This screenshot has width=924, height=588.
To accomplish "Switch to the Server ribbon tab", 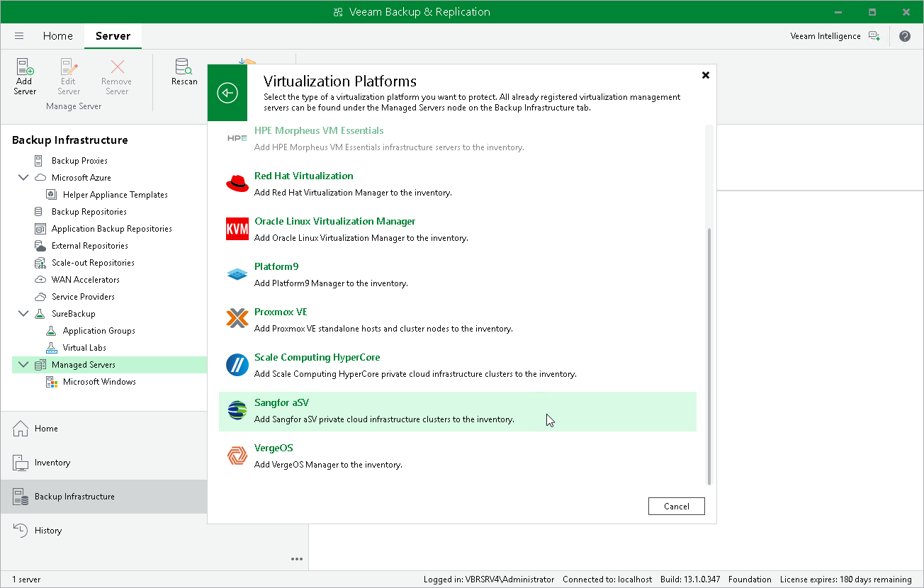I will coord(113,36).
